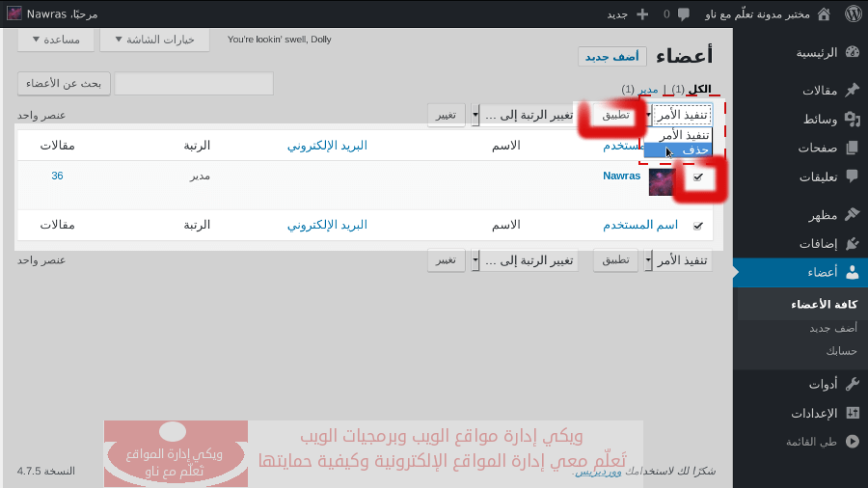This screenshot has height=488, width=868.
Task: Toggle select-all checkbox in table footer
Action: pyautogui.click(x=697, y=226)
